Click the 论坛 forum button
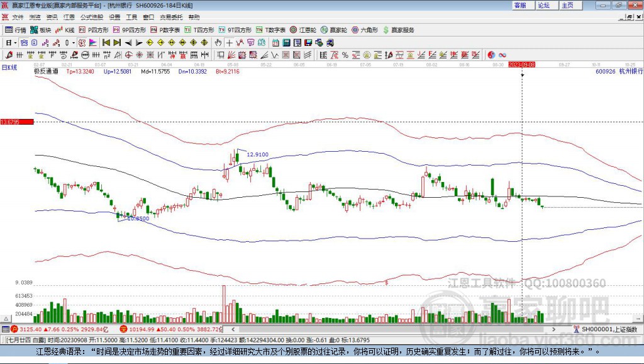The image size is (644, 364). click(x=544, y=5)
